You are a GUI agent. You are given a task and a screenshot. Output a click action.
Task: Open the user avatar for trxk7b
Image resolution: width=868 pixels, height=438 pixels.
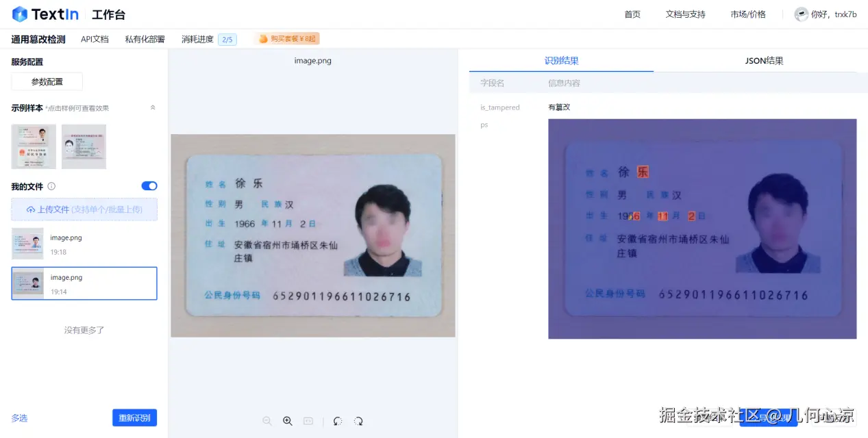tap(802, 14)
